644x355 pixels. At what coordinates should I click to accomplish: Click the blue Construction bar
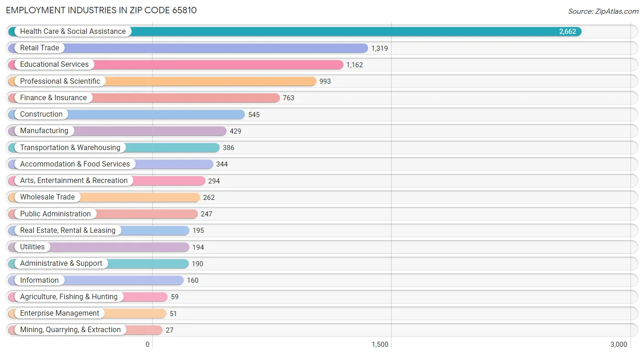pos(126,114)
